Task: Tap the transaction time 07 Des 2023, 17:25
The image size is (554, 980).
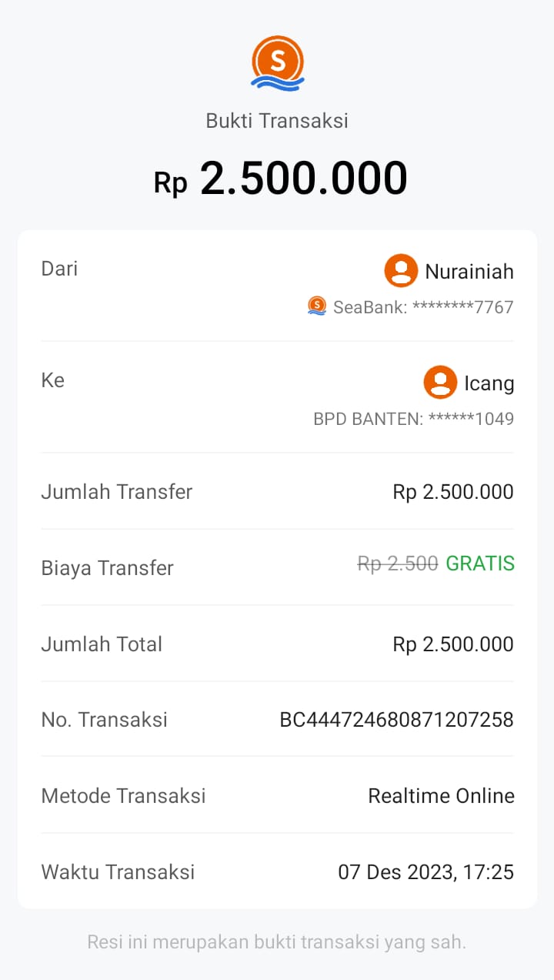Action: (x=426, y=871)
